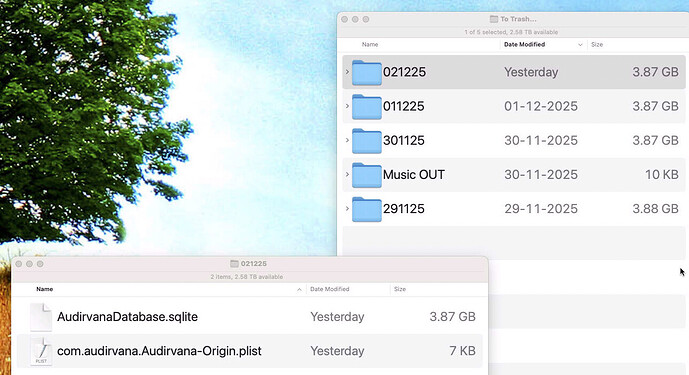Close the To Trash window
The width and height of the screenshot is (689, 375).
click(x=344, y=19)
